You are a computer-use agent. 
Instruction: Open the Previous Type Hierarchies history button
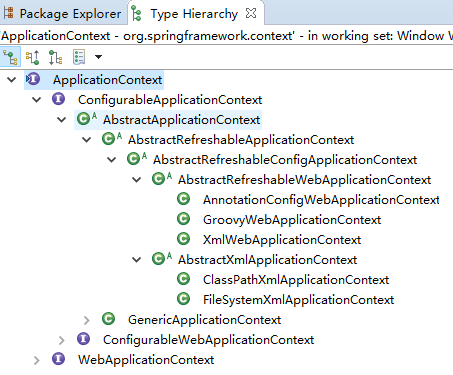click(x=79, y=57)
